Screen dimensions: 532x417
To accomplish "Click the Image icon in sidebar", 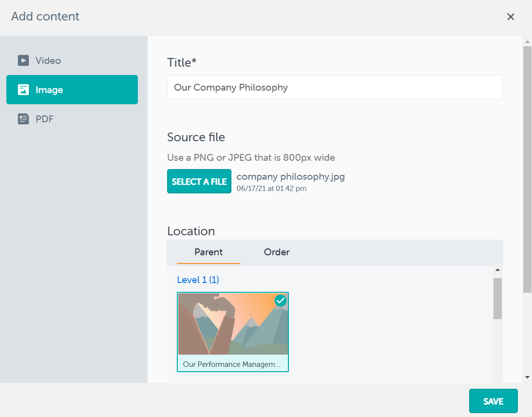I will click(x=23, y=90).
